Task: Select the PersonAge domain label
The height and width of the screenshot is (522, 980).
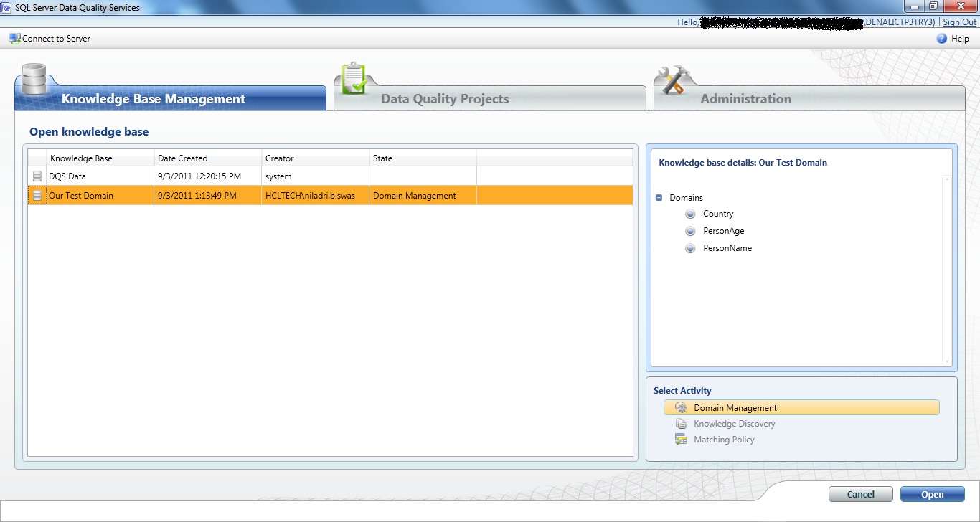Action: click(723, 231)
